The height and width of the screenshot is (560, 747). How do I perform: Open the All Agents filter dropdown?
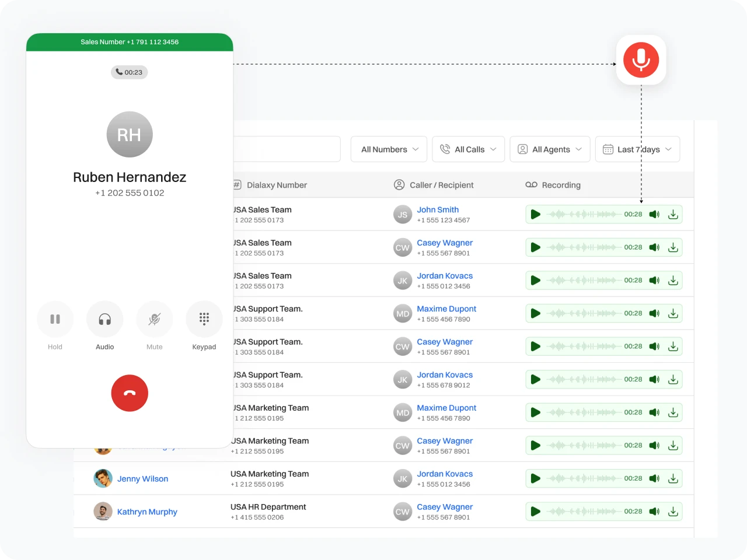tap(550, 149)
